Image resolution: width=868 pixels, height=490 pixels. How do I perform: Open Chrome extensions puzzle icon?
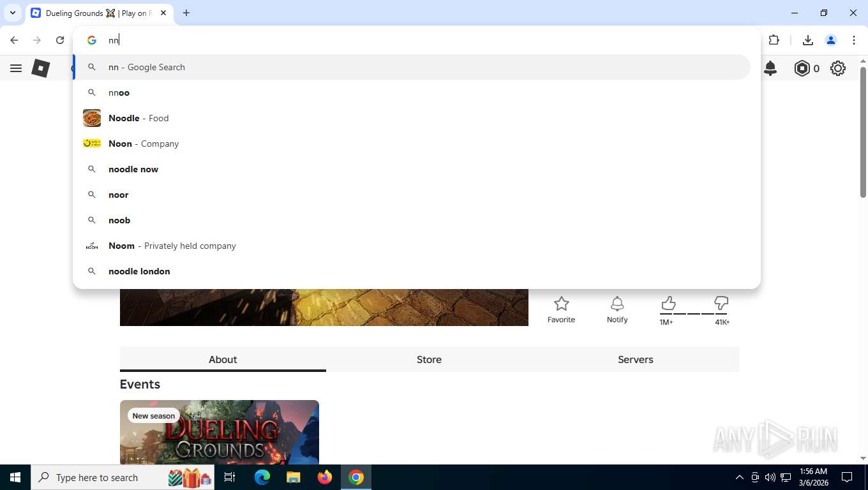tap(774, 40)
